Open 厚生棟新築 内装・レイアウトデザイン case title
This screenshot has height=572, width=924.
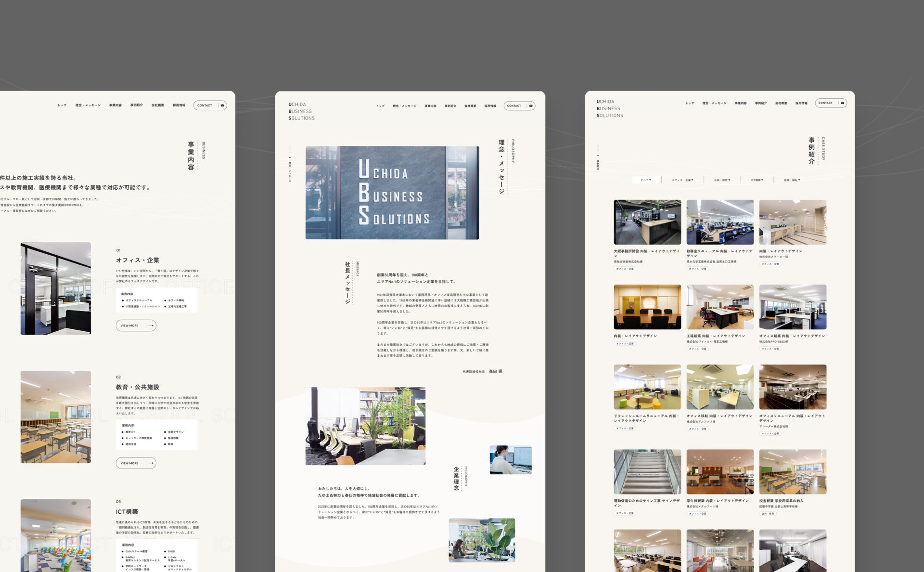(x=718, y=501)
